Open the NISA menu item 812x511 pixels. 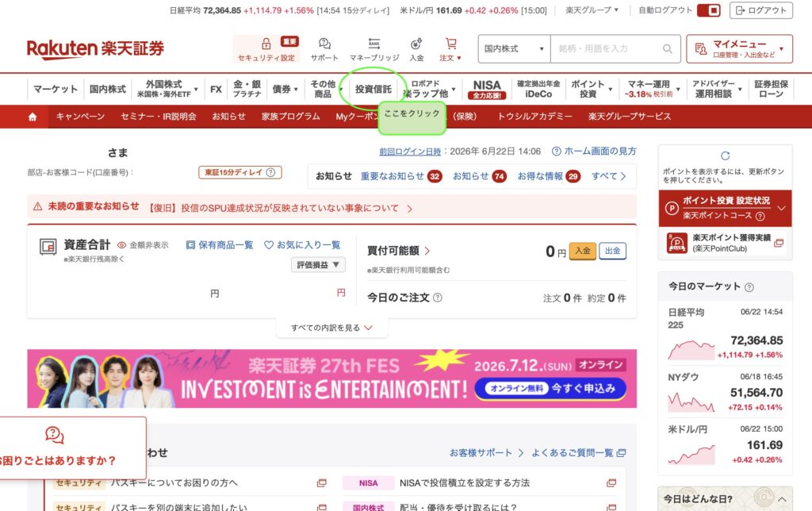[x=487, y=89]
